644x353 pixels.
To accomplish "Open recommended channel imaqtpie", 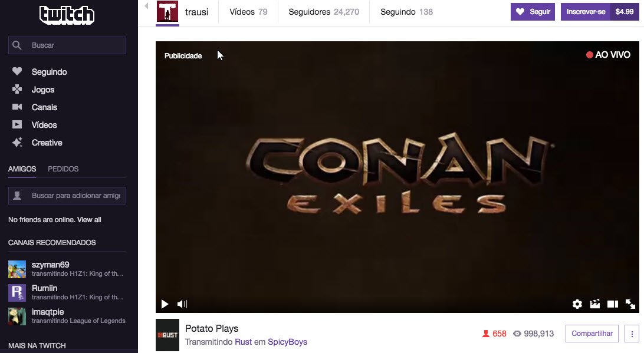I will pos(67,316).
